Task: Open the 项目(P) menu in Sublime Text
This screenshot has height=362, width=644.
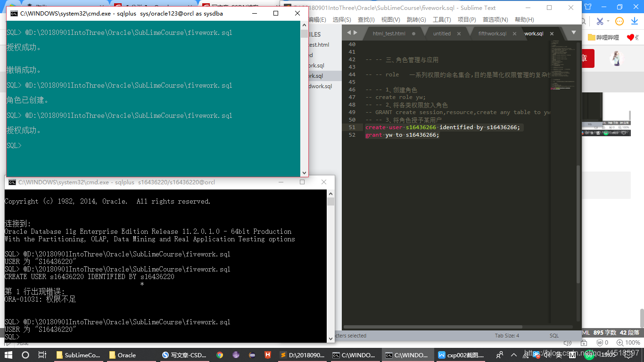Action: click(467, 20)
